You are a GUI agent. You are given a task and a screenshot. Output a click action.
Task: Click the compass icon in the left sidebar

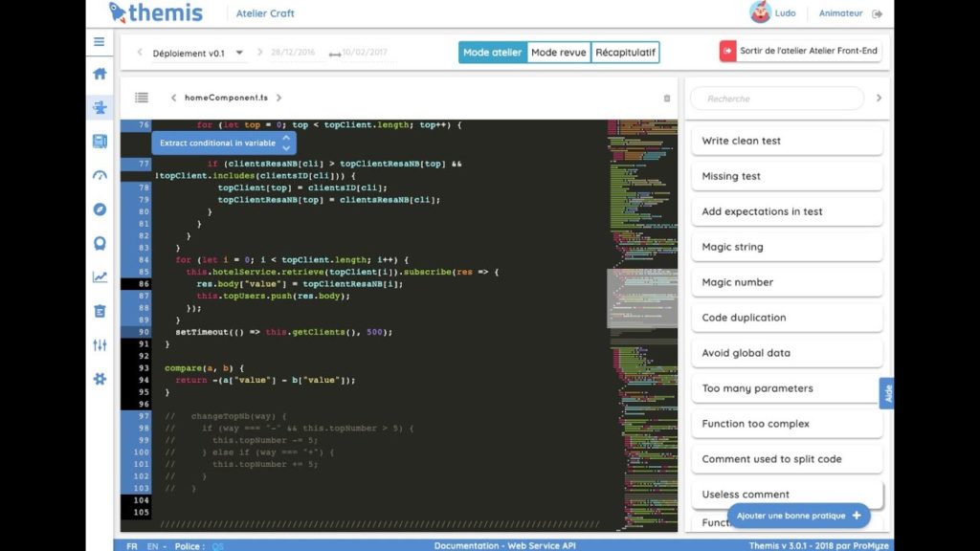click(x=100, y=209)
